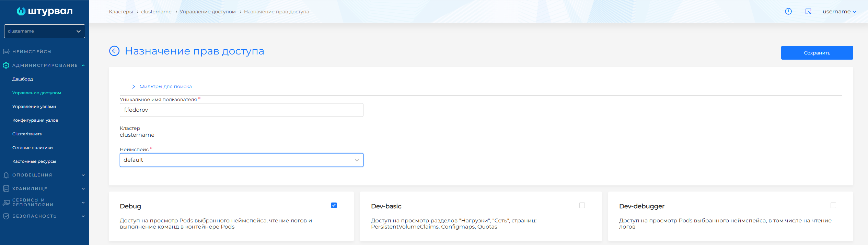This screenshot has width=868, height=245.
Task: Expand Сервисы и репозитории chevron
Action: [x=83, y=203]
